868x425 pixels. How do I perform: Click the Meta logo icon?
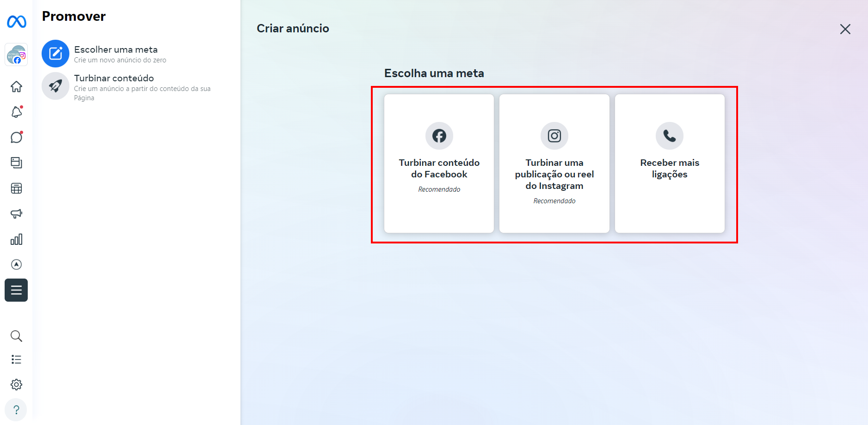(17, 21)
